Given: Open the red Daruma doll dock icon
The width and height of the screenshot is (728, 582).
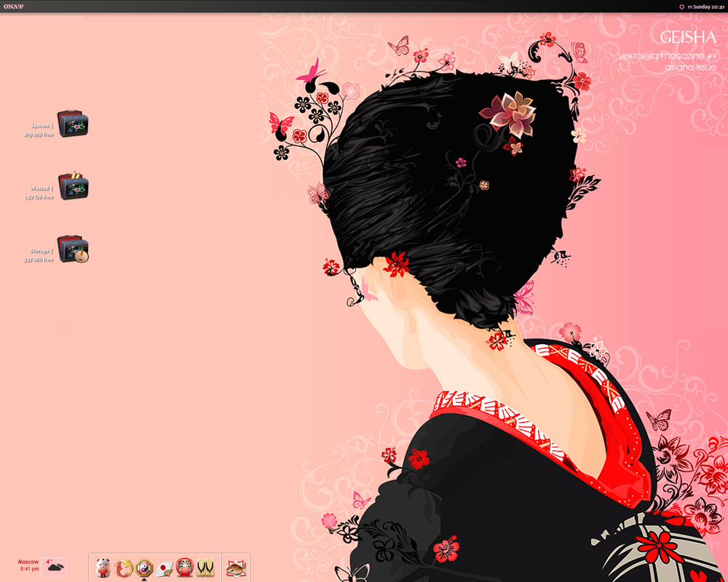Looking at the screenshot, I should click(185, 568).
